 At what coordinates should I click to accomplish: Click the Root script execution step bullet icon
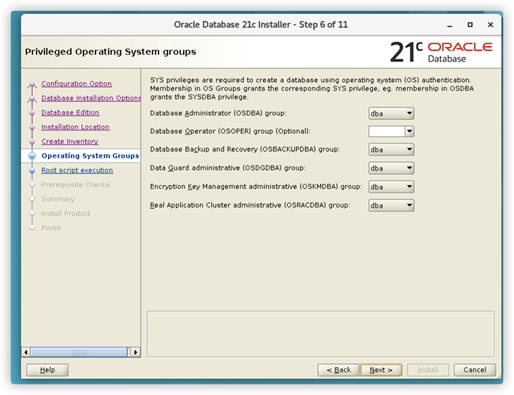[x=32, y=170]
